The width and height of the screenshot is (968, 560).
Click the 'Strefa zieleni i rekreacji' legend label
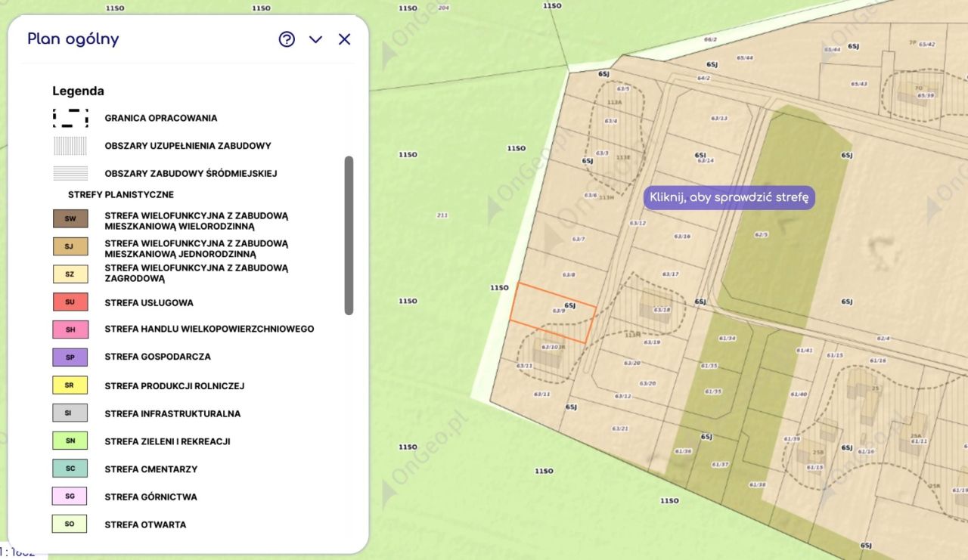(168, 441)
